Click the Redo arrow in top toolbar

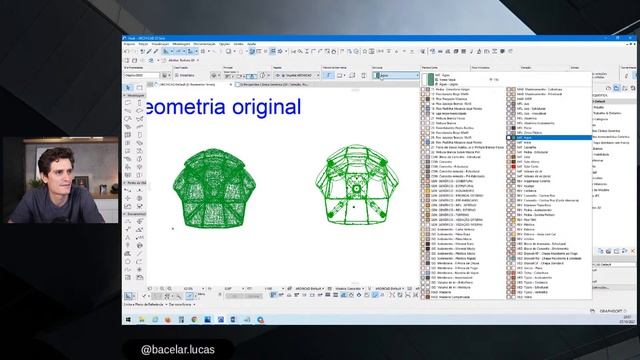click(134, 52)
